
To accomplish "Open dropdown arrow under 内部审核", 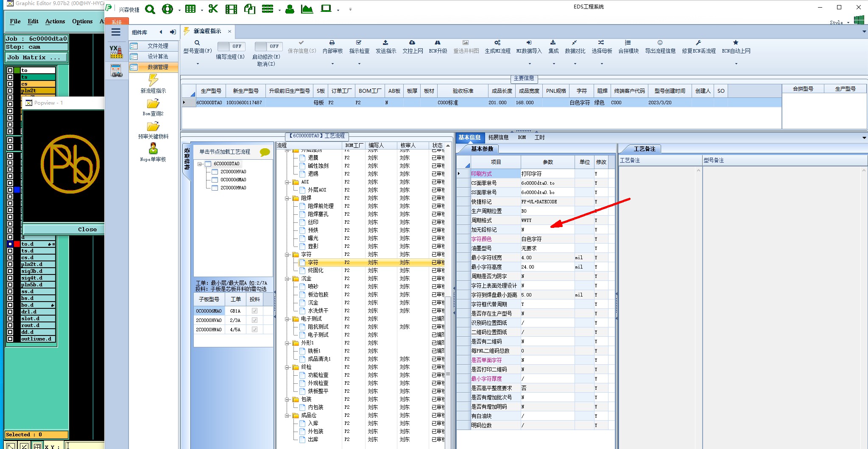I will pyautogui.click(x=332, y=64).
